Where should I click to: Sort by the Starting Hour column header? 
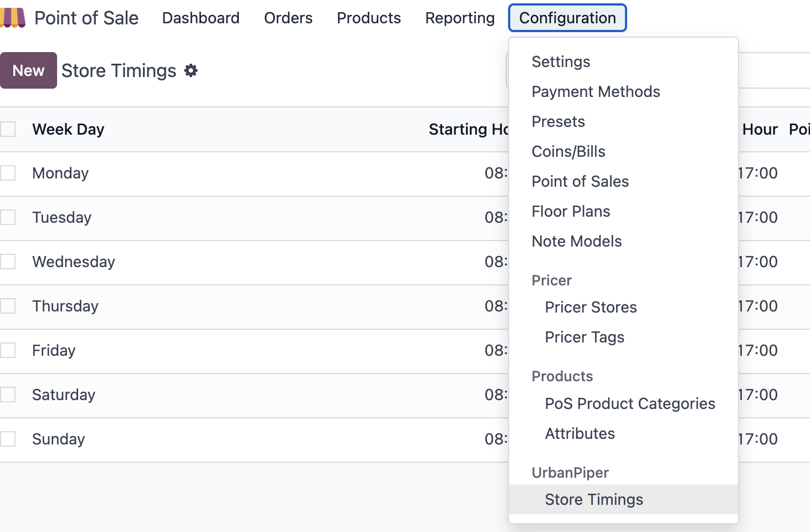tap(469, 129)
